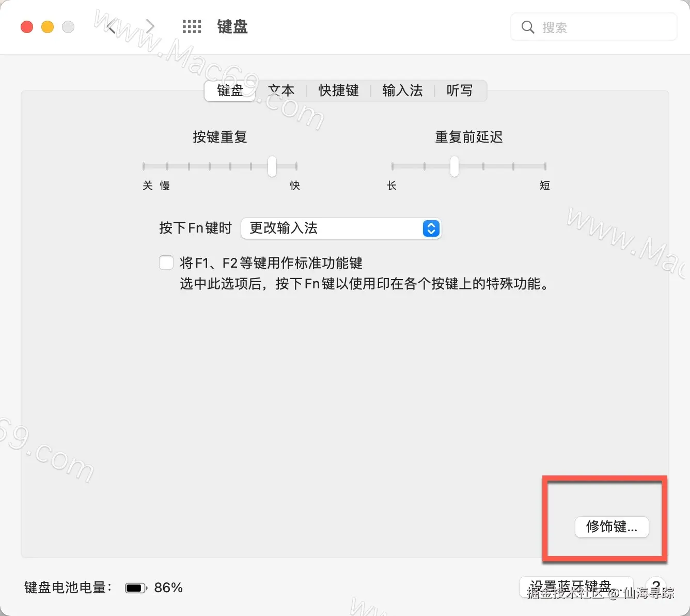Click the 慢 label under key repeat
The image size is (690, 616).
tap(165, 186)
